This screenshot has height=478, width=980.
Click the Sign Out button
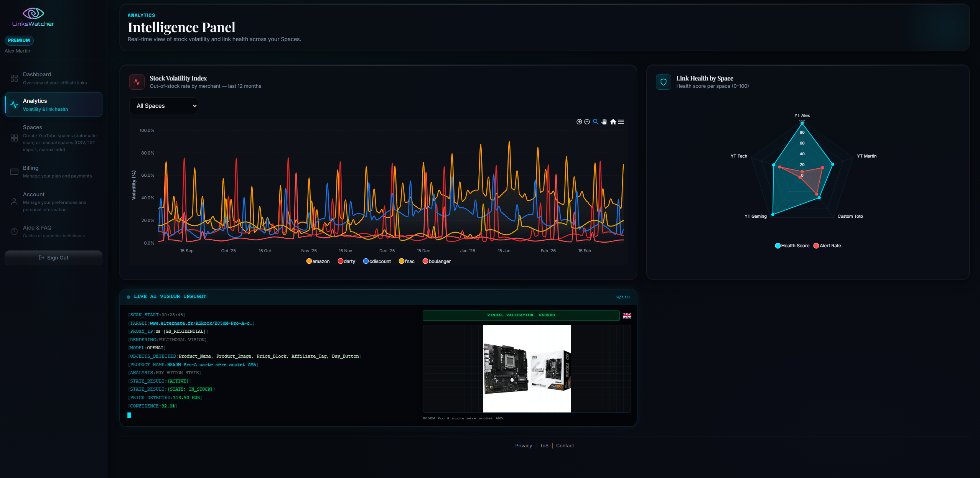click(53, 258)
